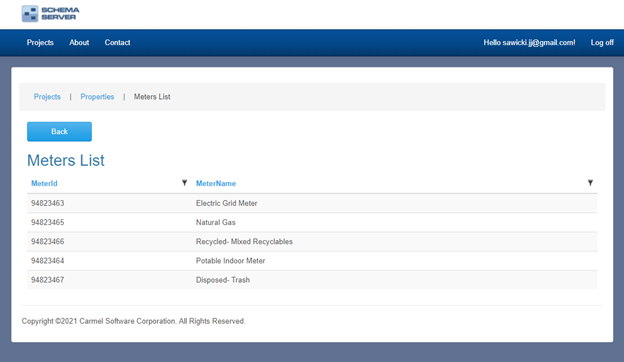Open the Projects menu in navbar
Image resolution: width=624 pixels, height=362 pixels.
point(40,43)
